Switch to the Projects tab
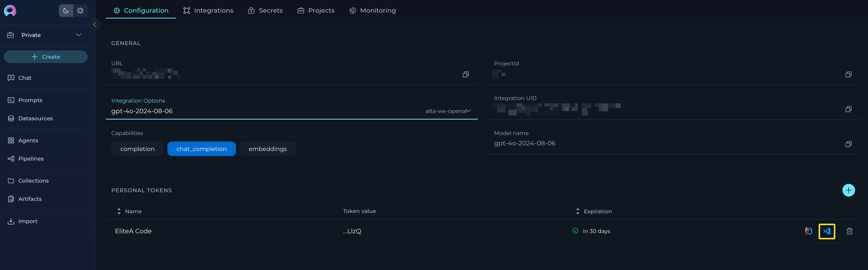The height and width of the screenshot is (270, 868). [x=316, y=10]
